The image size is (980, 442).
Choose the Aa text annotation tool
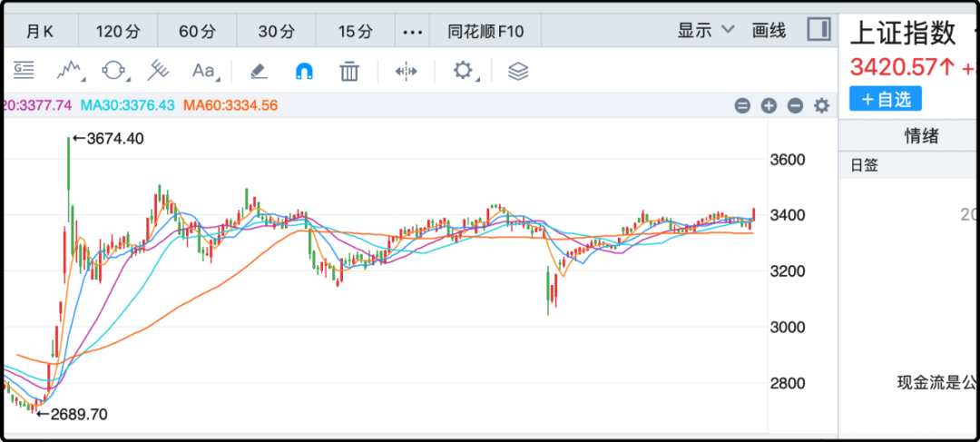tap(203, 71)
